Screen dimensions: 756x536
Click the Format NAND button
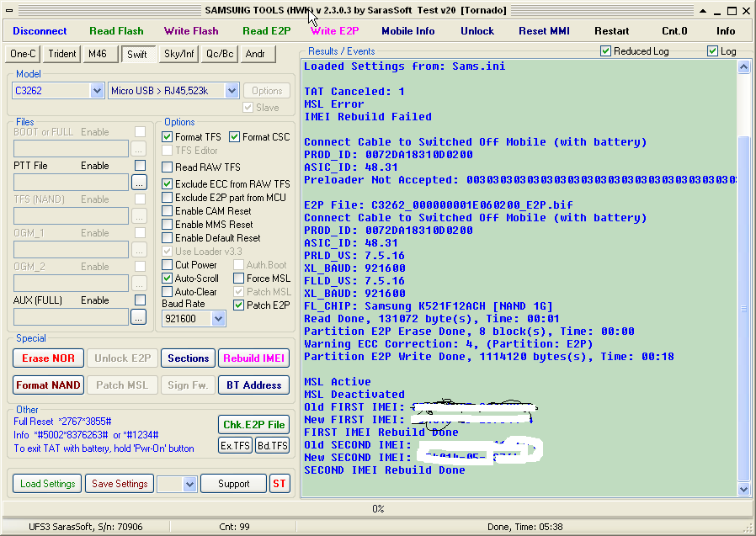48,385
